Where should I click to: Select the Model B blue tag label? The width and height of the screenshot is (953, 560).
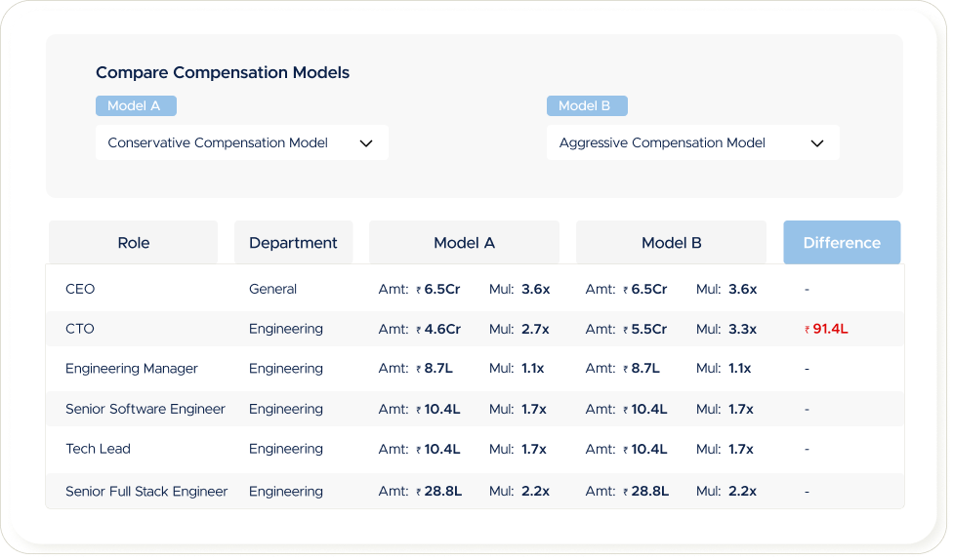coord(586,106)
